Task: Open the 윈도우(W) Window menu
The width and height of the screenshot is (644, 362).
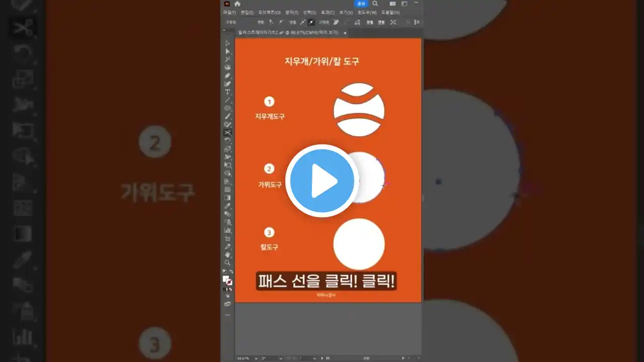Action: coord(367,13)
